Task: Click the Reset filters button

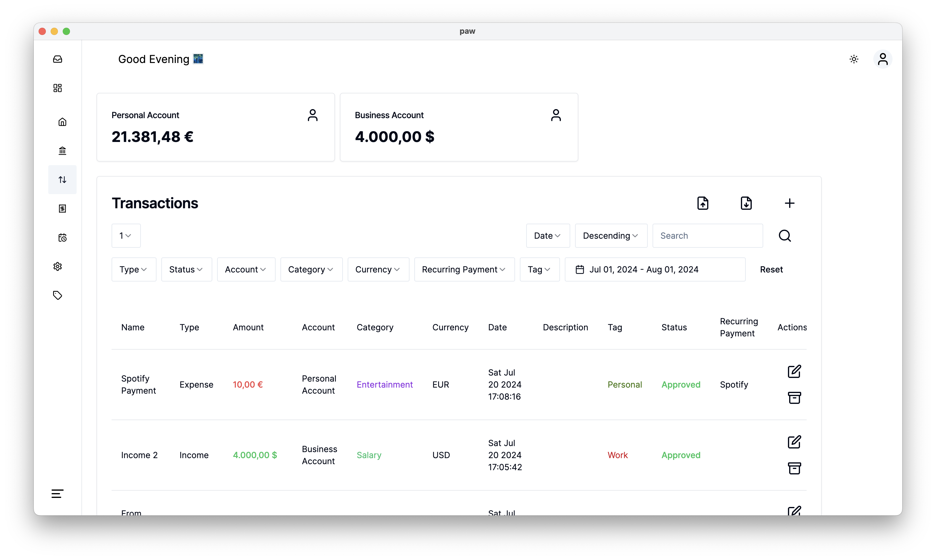Action: (771, 269)
